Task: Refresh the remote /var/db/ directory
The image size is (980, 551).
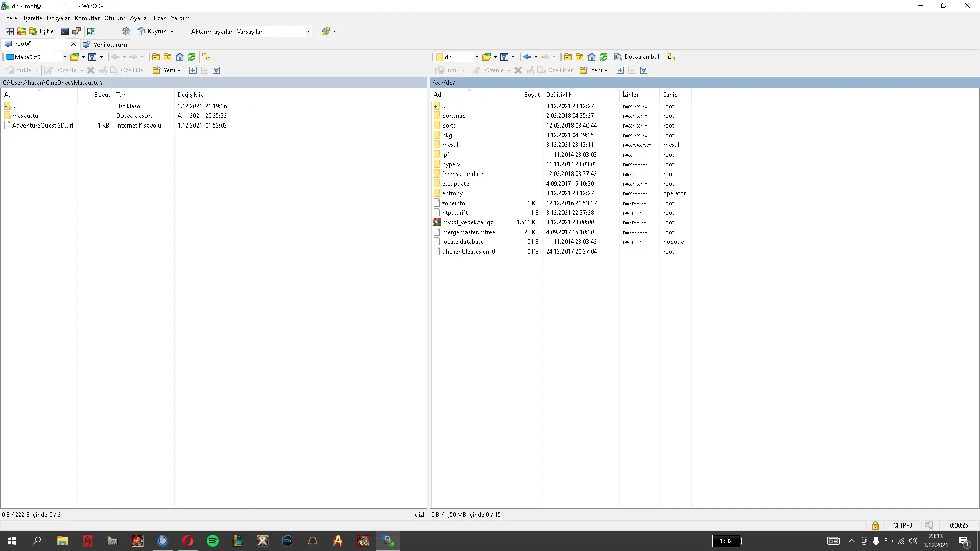Action: point(604,57)
